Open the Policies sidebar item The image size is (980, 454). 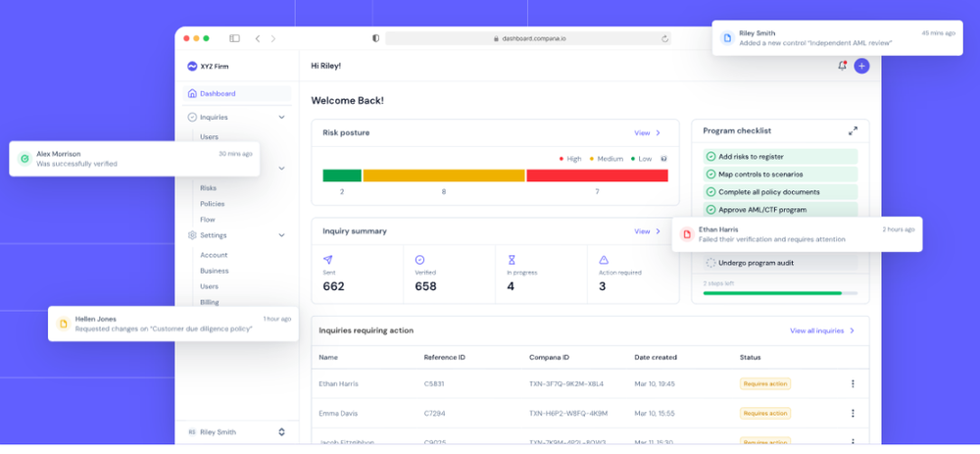pos(213,204)
